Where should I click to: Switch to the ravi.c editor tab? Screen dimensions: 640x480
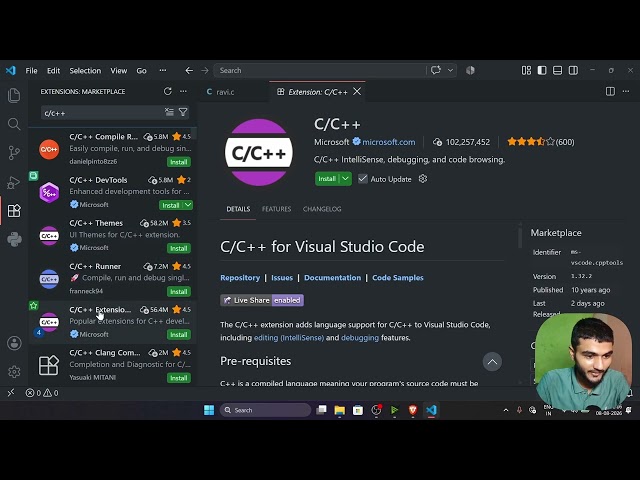pos(225,92)
